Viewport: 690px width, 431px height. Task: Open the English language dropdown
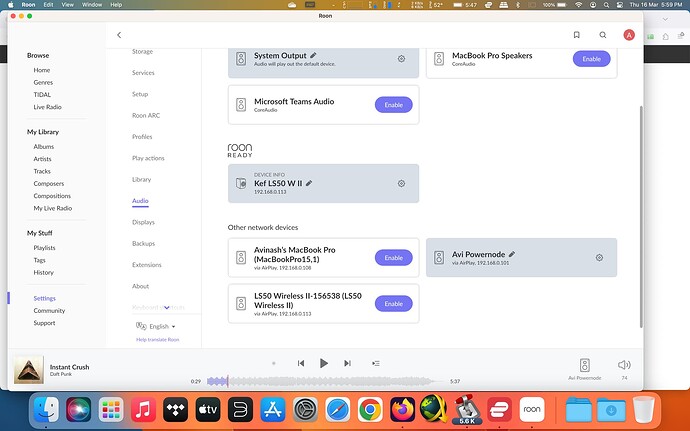pos(156,326)
